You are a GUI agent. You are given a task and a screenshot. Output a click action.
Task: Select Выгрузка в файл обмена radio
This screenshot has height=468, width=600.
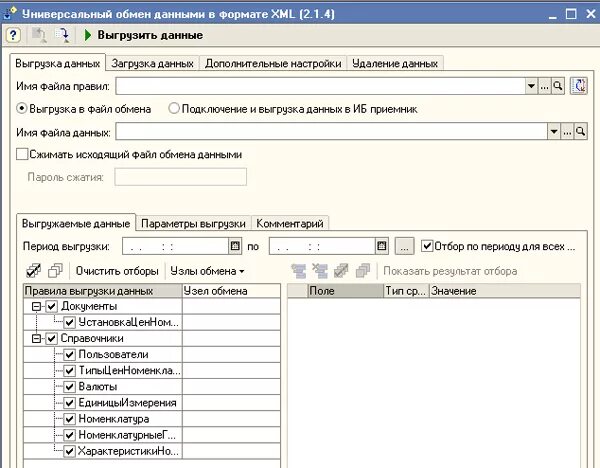[x=22, y=109]
